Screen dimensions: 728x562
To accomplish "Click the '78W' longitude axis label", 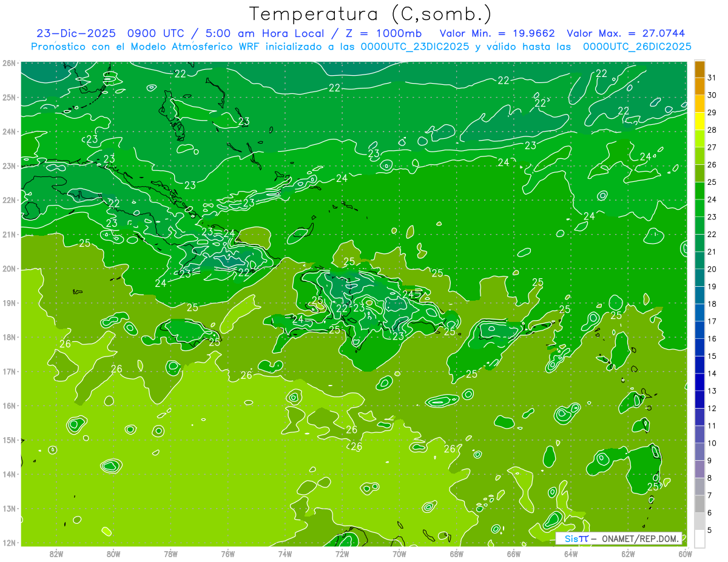I will click(x=170, y=554).
